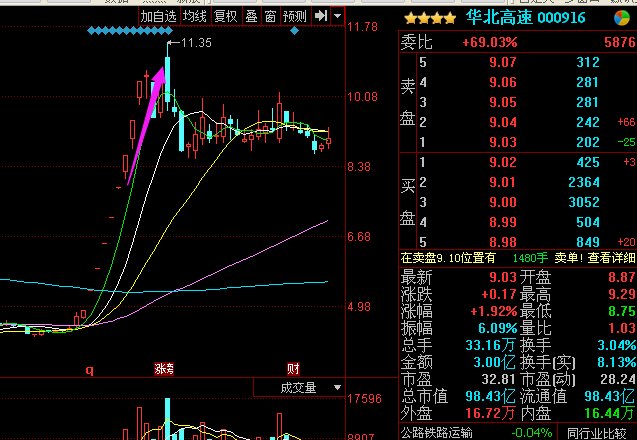Image resolution: width=637 pixels, height=440 pixels.
Task: Click the four-star rating icon
Action: click(431, 18)
